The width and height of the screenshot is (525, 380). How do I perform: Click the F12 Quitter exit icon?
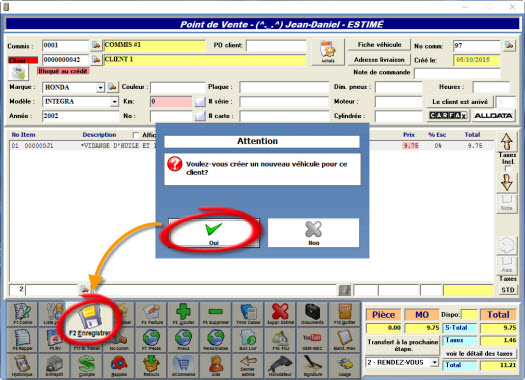pyautogui.click(x=344, y=314)
